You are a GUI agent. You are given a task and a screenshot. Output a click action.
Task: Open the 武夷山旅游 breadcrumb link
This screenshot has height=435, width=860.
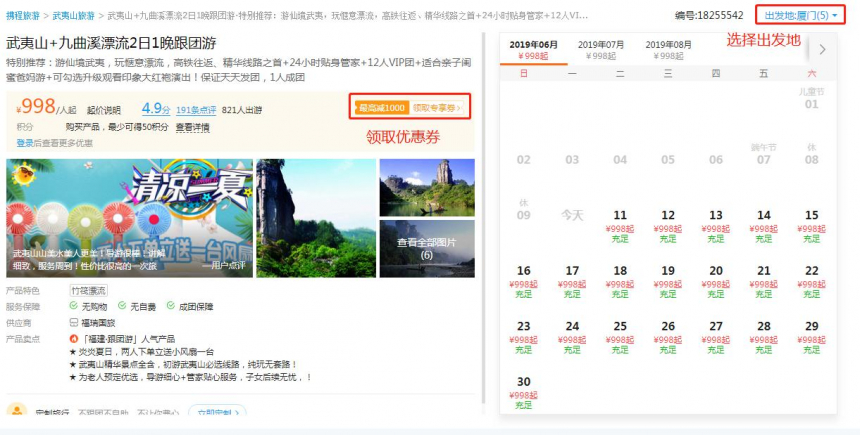(x=73, y=16)
